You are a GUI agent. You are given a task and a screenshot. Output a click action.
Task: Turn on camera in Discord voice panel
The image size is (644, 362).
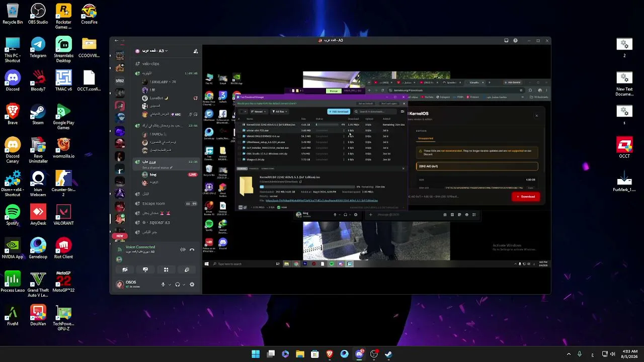coord(125,269)
